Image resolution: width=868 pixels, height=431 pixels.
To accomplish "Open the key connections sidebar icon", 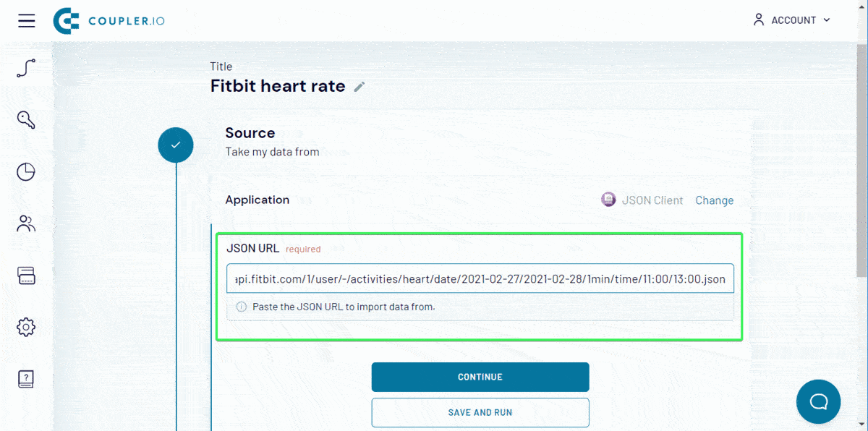I will click(x=26, y=120).
